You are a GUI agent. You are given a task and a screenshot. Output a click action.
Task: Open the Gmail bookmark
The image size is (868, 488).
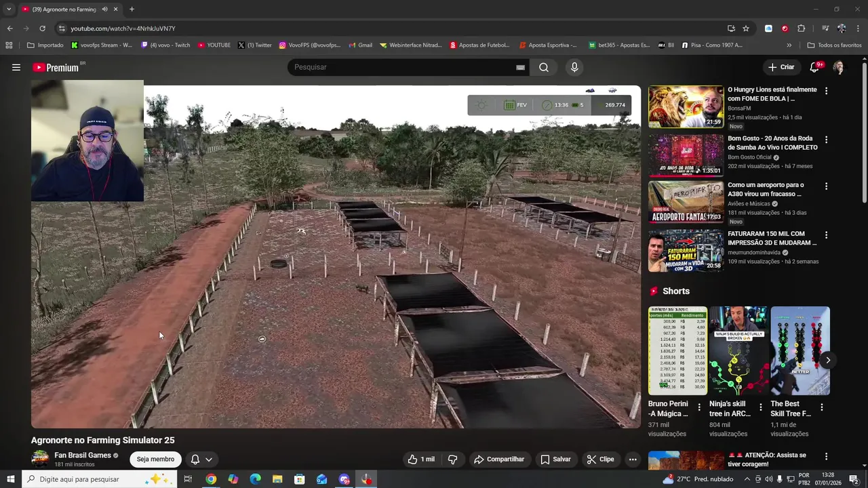pos(360,45)
